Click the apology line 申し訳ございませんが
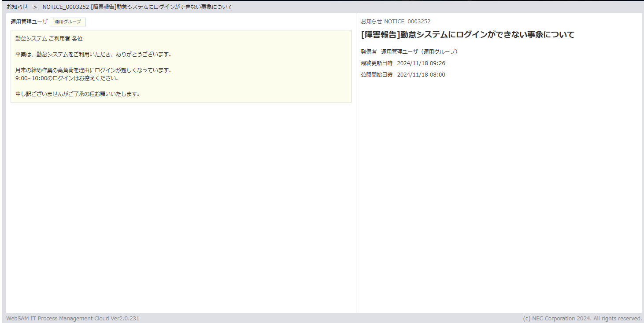 (x=78, y=94)
